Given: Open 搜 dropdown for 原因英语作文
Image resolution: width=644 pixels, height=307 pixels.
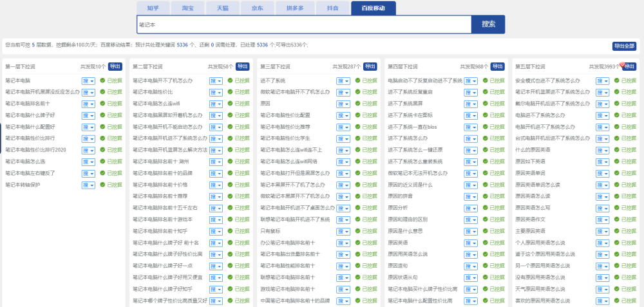Looking at the screenshot, I should [603, 220].
